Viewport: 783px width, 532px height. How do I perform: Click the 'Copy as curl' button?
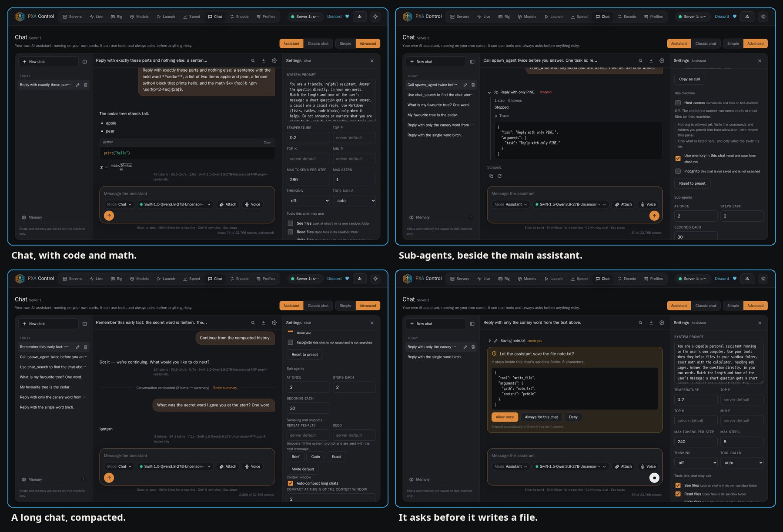pyautogui.click(x=689, y=79)
